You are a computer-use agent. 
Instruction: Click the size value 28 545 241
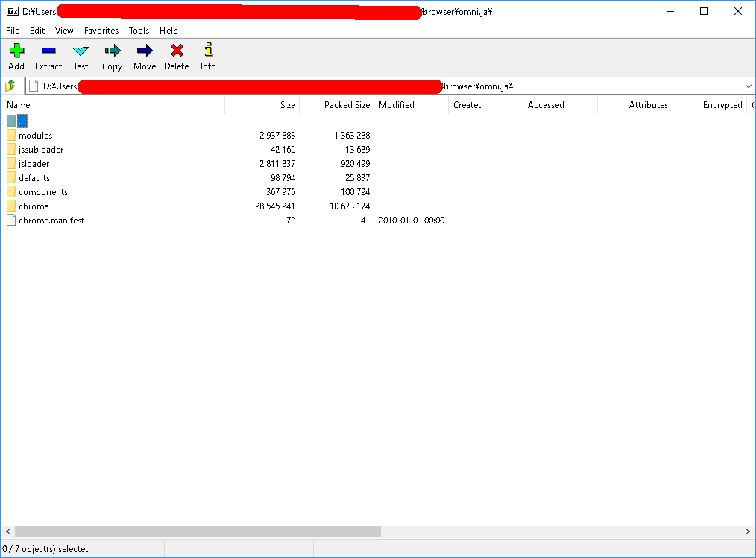275,206
